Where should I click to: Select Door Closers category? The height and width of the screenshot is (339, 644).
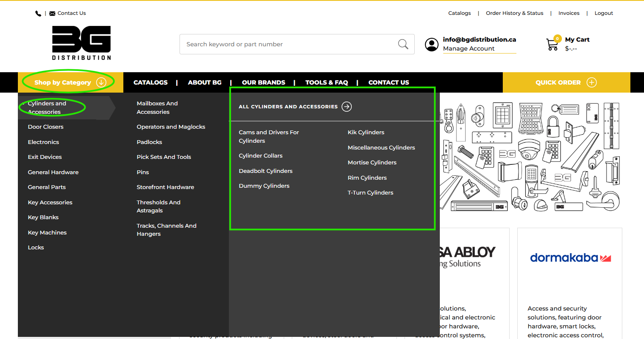point(46,127)
